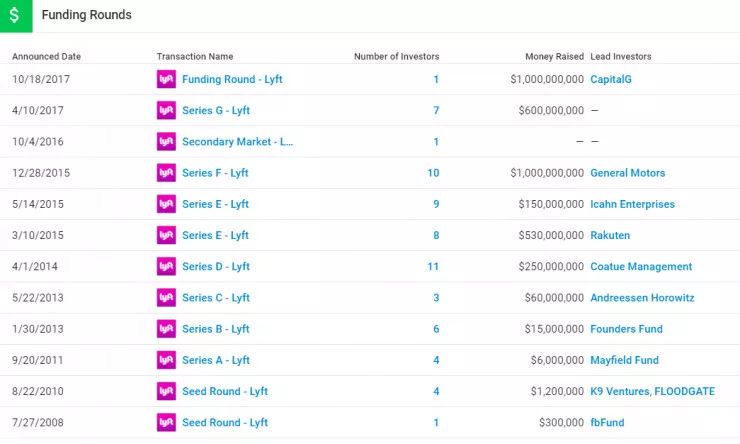This screenshot has width=740, height=444.
Task: Open Icahn Enterprises investor link
Action: pyautogui.click(x=632, y=204)
